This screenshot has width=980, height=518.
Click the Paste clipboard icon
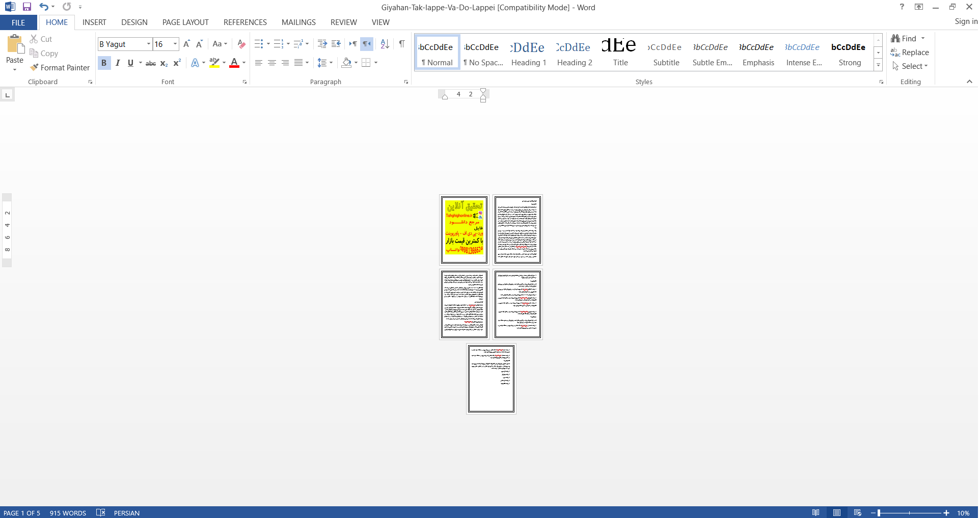15,45
